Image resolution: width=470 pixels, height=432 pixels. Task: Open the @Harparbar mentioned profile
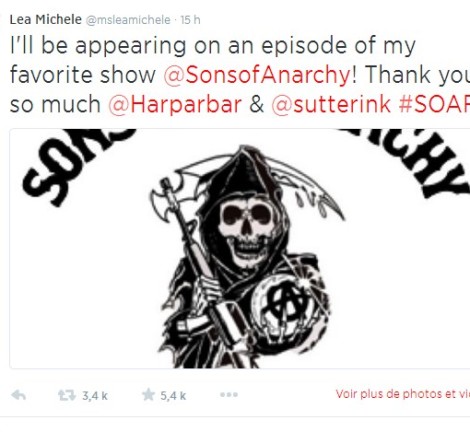pyautogui.click(x=175, y=104)
